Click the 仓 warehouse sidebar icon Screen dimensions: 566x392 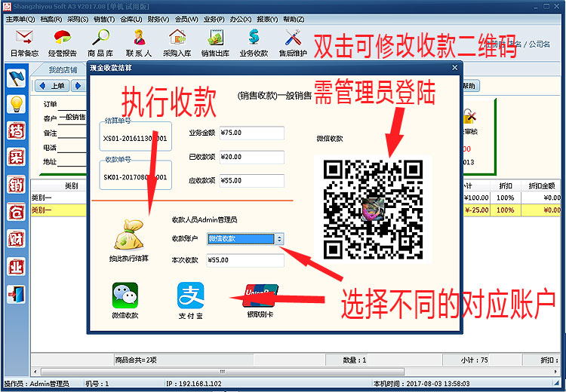[17, 212]
